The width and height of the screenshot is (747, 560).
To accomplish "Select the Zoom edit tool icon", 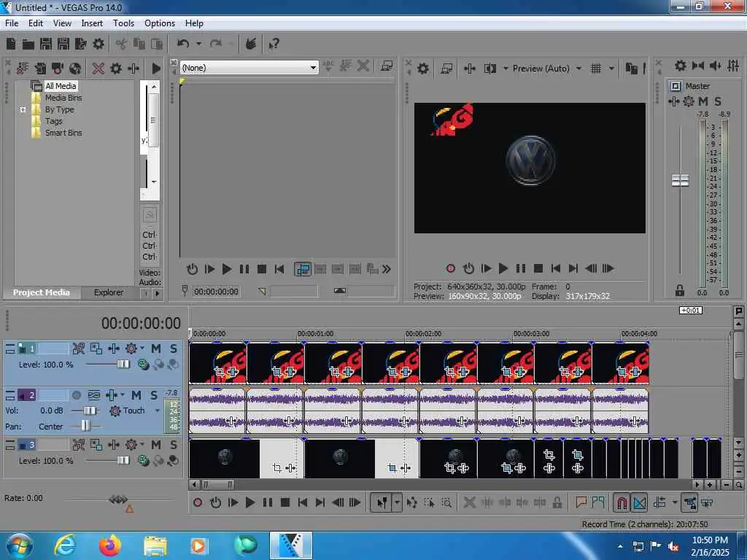I will pyautogui.click(x=447, y=502).
